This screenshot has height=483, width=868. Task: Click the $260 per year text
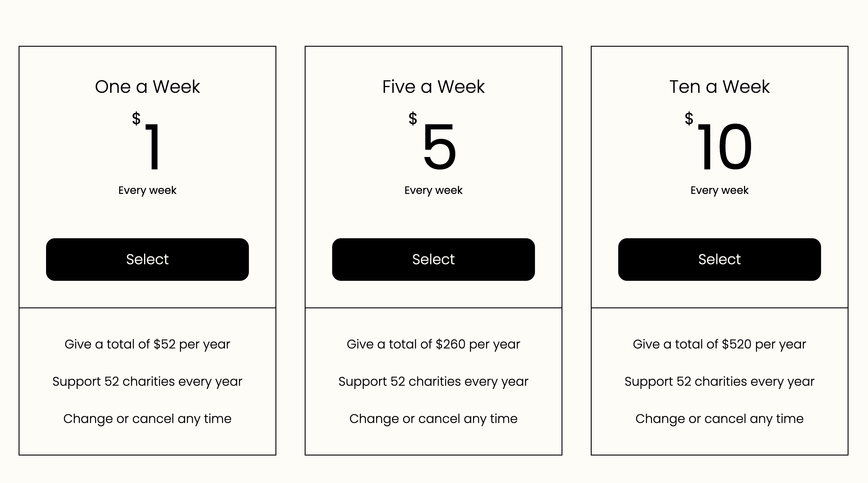coord(433,344)
